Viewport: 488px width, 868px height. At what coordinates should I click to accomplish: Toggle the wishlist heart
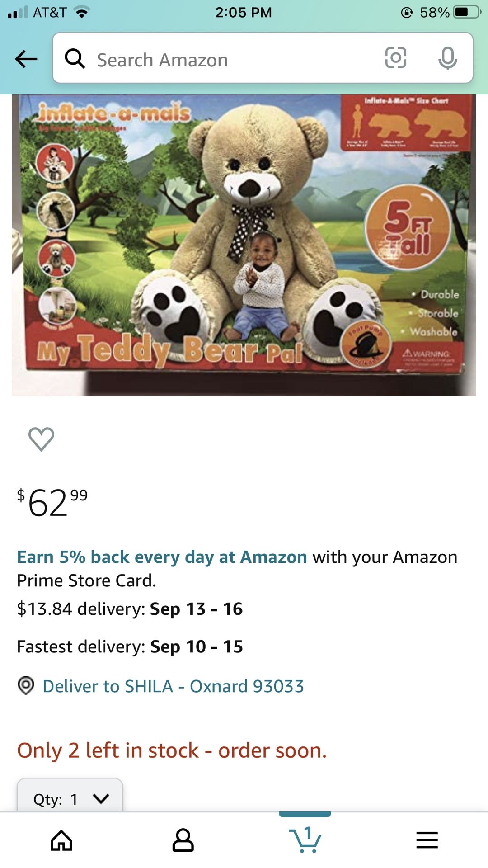(x=41, y=439)
